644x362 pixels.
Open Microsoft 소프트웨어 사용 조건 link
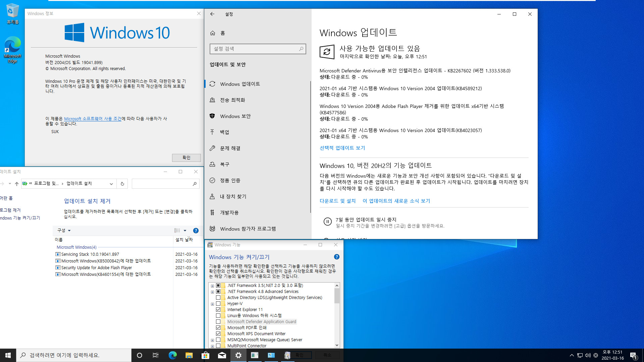coord(93,119)
